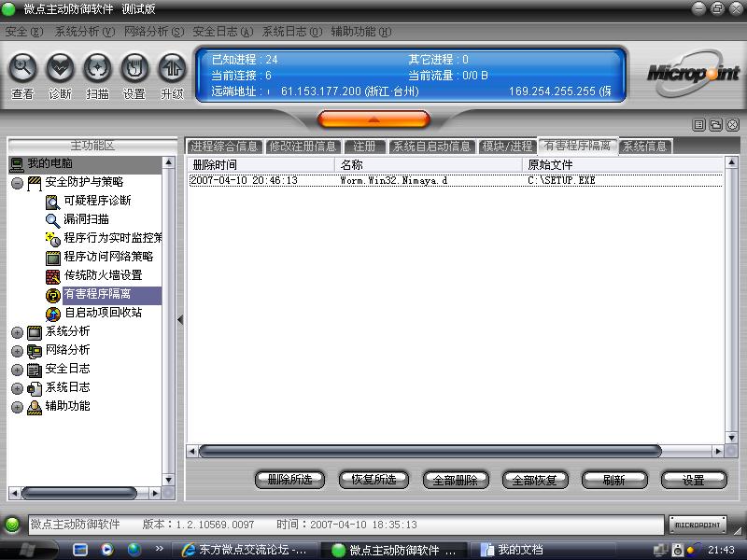The image size is (747, 560).
Task: Start a scan with the 扫描 icon
Action: click(x=97, y=67)
